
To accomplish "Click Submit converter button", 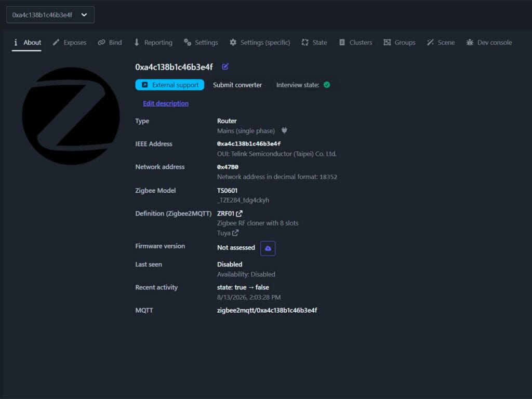I will click(237, 85).
